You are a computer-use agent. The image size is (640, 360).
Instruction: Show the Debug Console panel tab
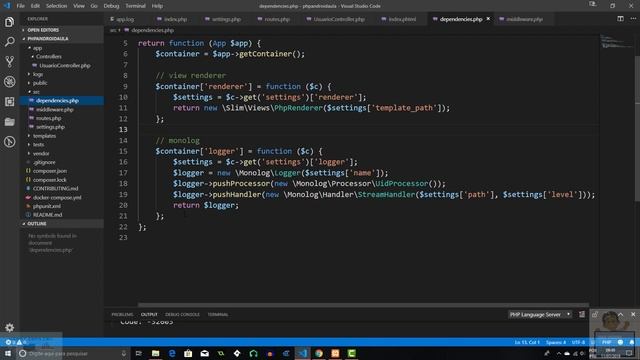click(x=182, y=314)
